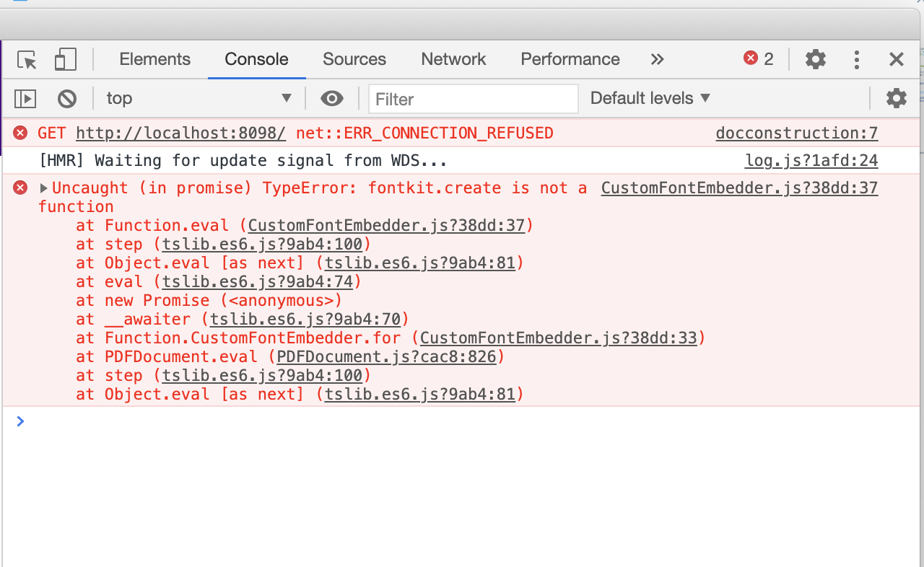Open the top frame context dropdown
The width and height of the screenshot is (924, 567).
(199, 98)
